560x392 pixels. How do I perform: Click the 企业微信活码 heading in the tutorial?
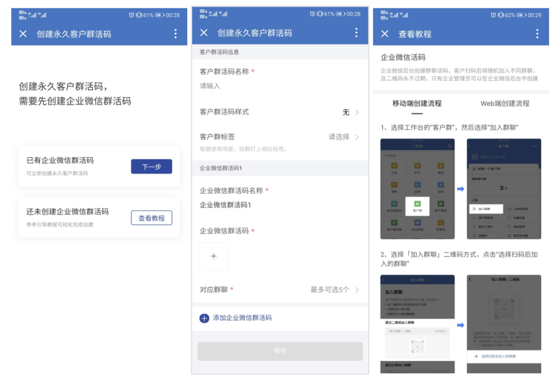click(403, 57)
